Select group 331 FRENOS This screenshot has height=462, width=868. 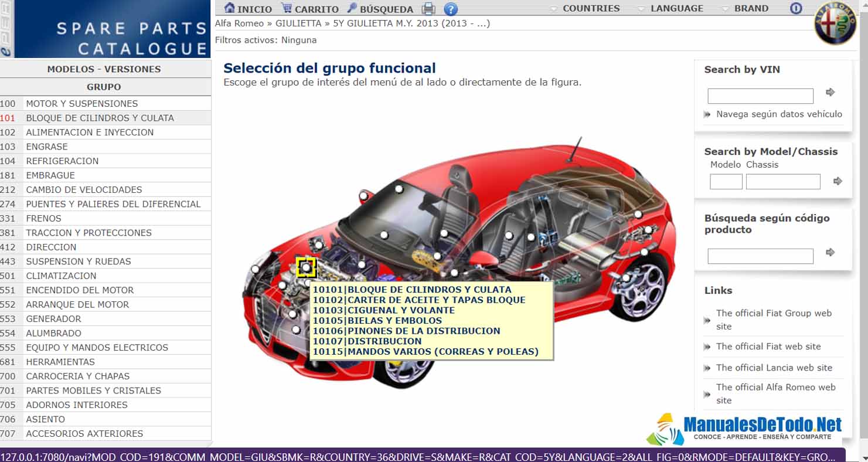pos(43,218)
